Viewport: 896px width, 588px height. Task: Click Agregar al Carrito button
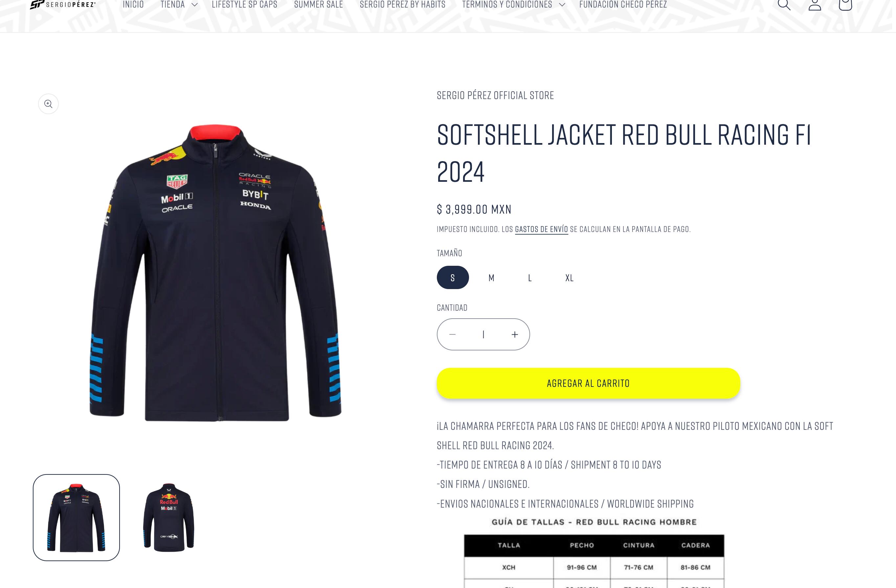[589, 383]
